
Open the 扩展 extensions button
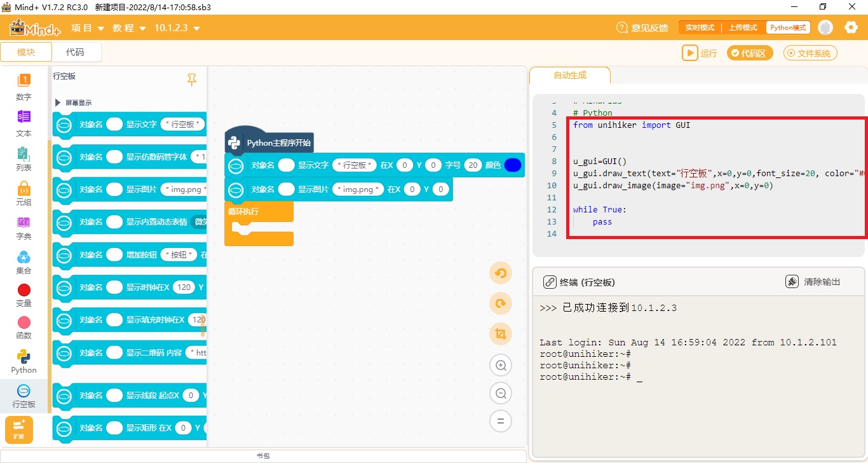pyautogui.click(x=19, y=429)
